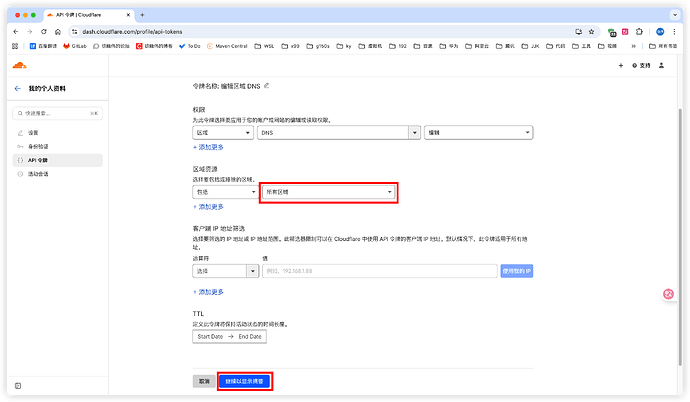
Task: Click the pink floating widget icon on the right
Action: 671,294
